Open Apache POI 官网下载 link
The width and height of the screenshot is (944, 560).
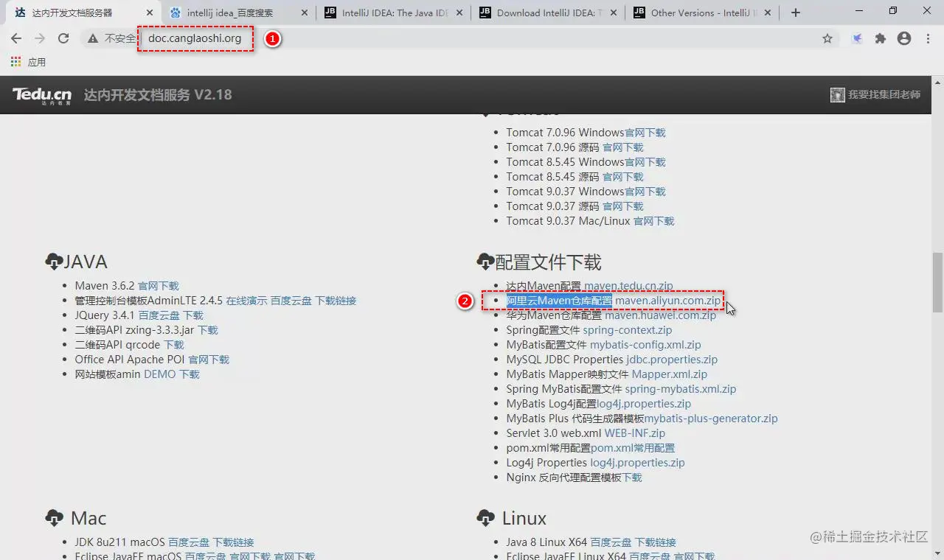209,360
